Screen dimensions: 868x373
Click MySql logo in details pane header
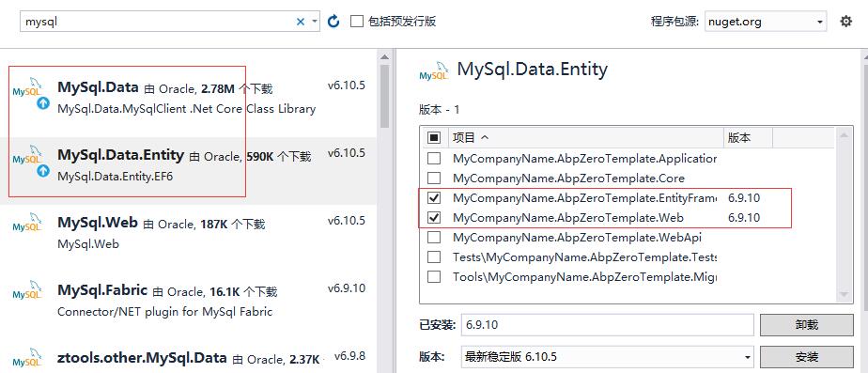[x=434, y=71]
